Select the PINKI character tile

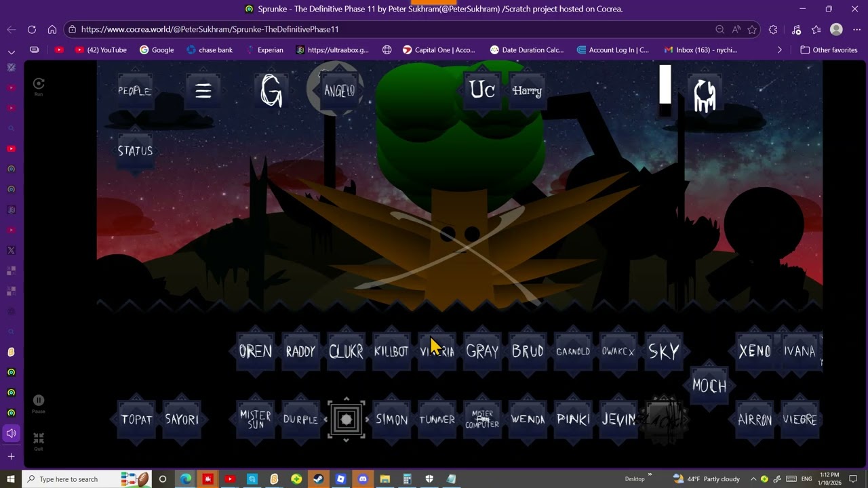(573, 420)
